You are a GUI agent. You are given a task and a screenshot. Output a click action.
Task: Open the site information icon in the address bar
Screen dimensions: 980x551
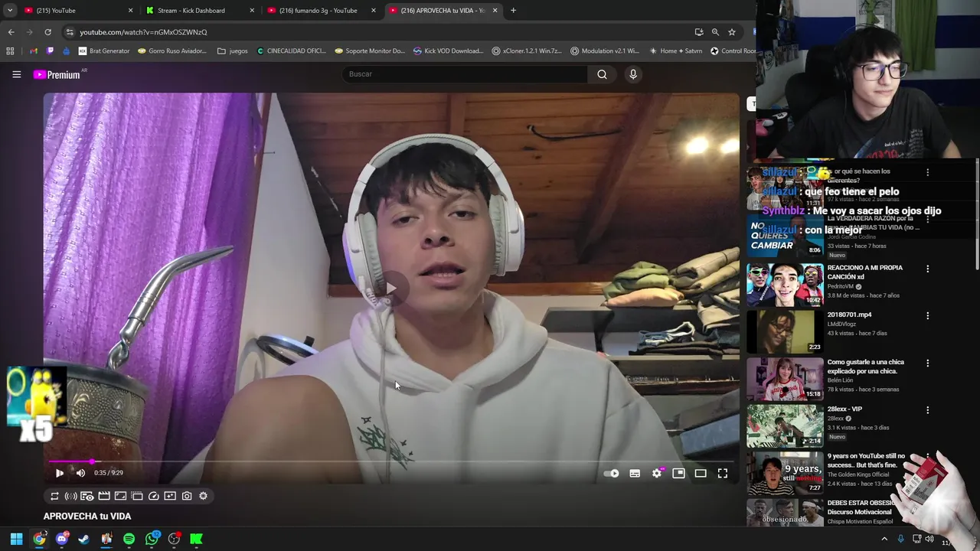70,32
